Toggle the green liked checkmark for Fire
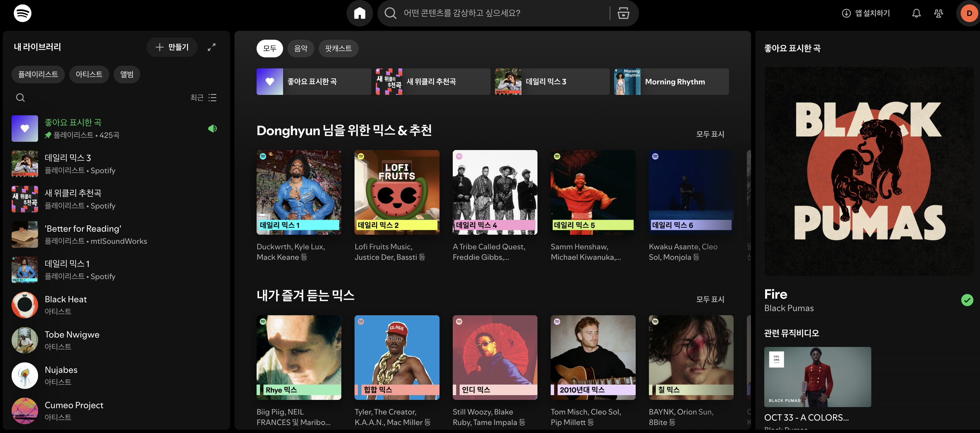Image resolution: width=980 pixels, height=433 pixels. pos(967,300)
